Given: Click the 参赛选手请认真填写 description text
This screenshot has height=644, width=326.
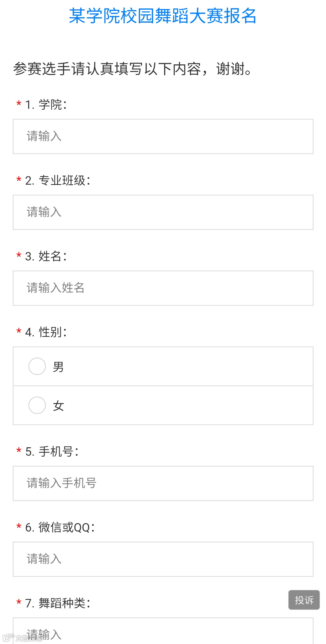Looking at the screenshot, I should point(132,69).
